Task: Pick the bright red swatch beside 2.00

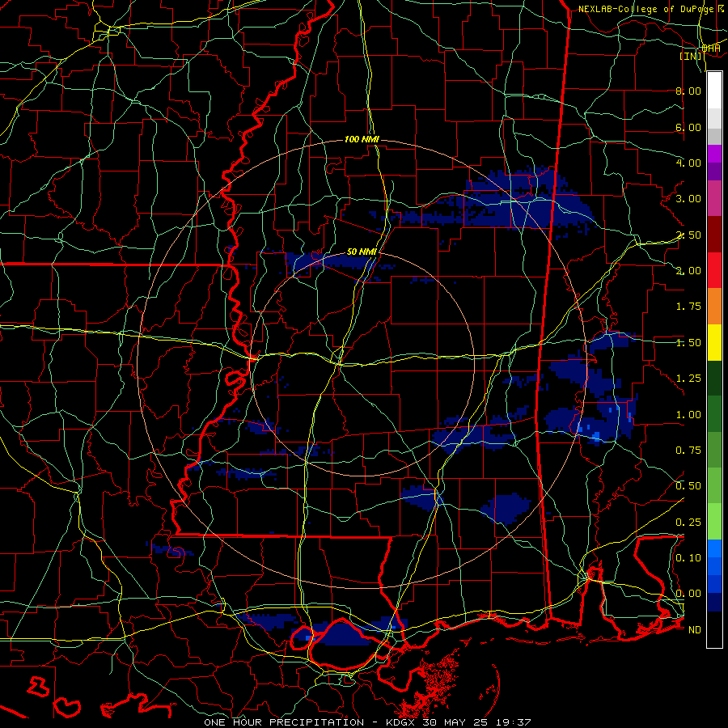Action: point(714,270)
